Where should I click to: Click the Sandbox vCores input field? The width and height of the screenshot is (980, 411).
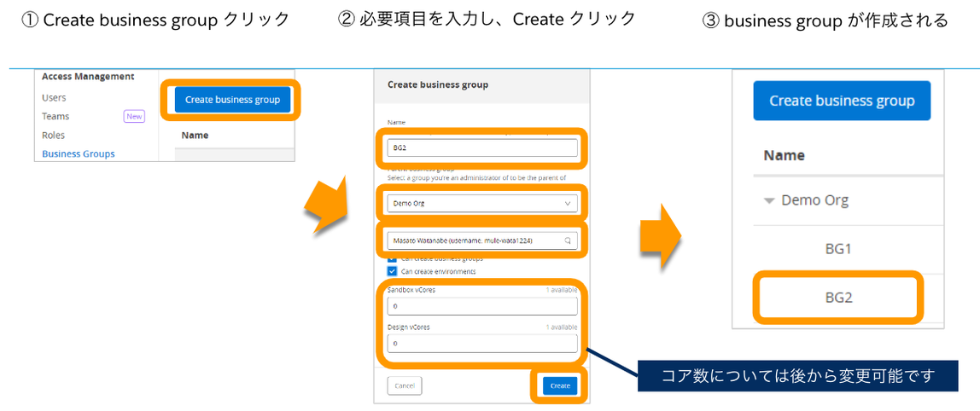(x=481, y=307)
